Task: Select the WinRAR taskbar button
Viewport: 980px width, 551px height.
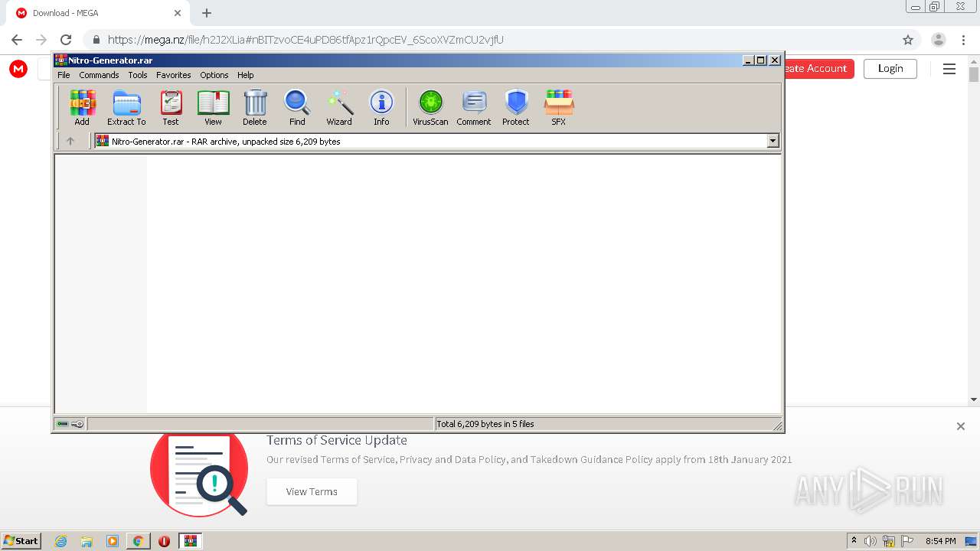Action: point(190,541)
